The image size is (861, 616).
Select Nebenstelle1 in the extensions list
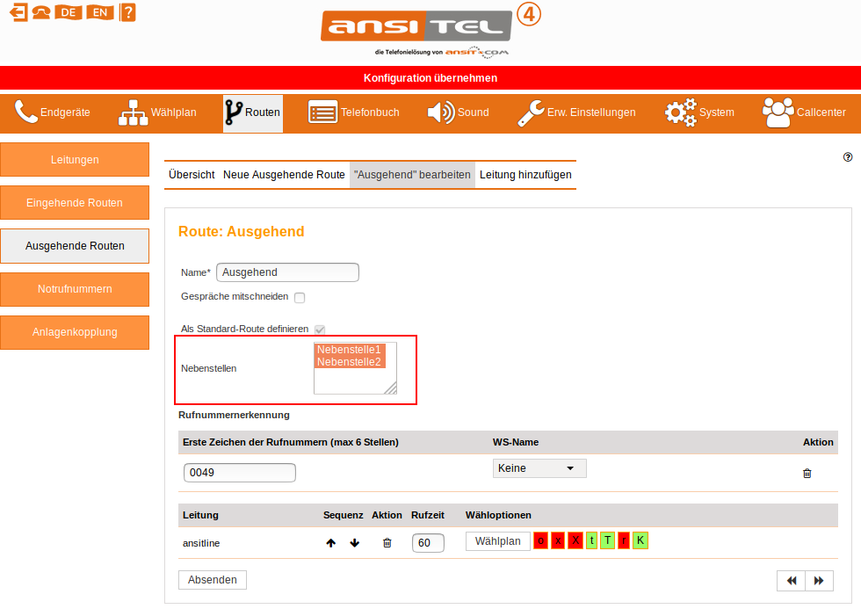(x=349, y=350)
